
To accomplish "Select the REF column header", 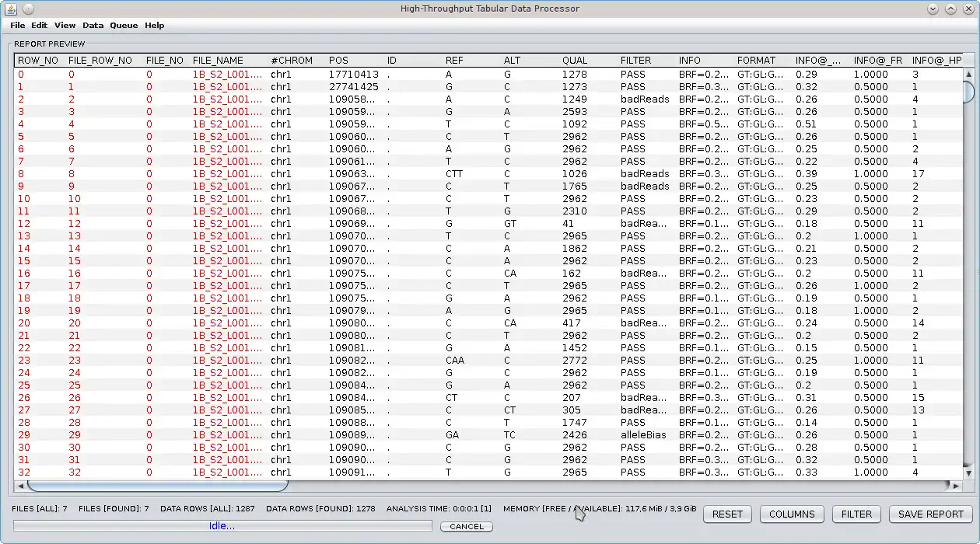I will tap(471, 61).
